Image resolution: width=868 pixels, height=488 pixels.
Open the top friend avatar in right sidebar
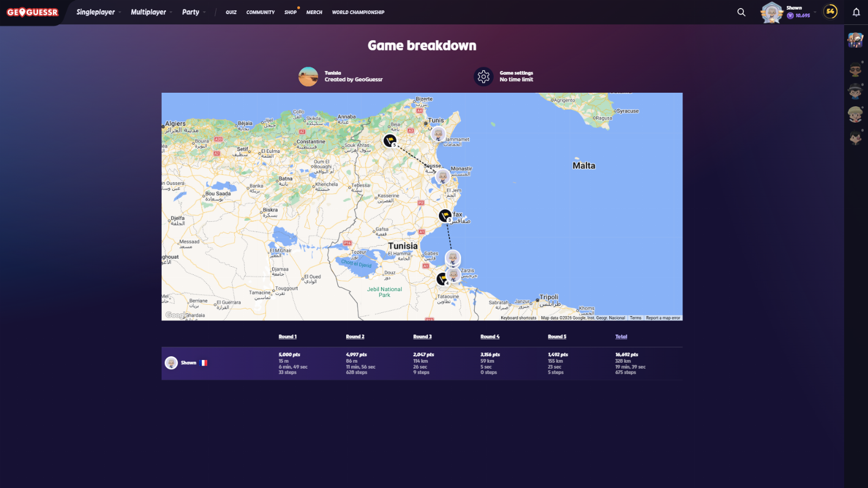[x=856, y=40]
